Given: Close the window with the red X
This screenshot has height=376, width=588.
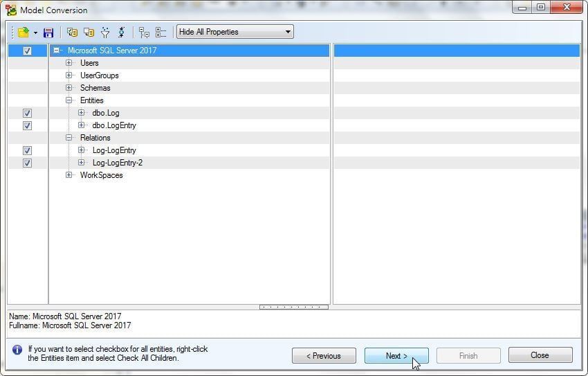Looking at the screenshot, I should pos(567,8).
